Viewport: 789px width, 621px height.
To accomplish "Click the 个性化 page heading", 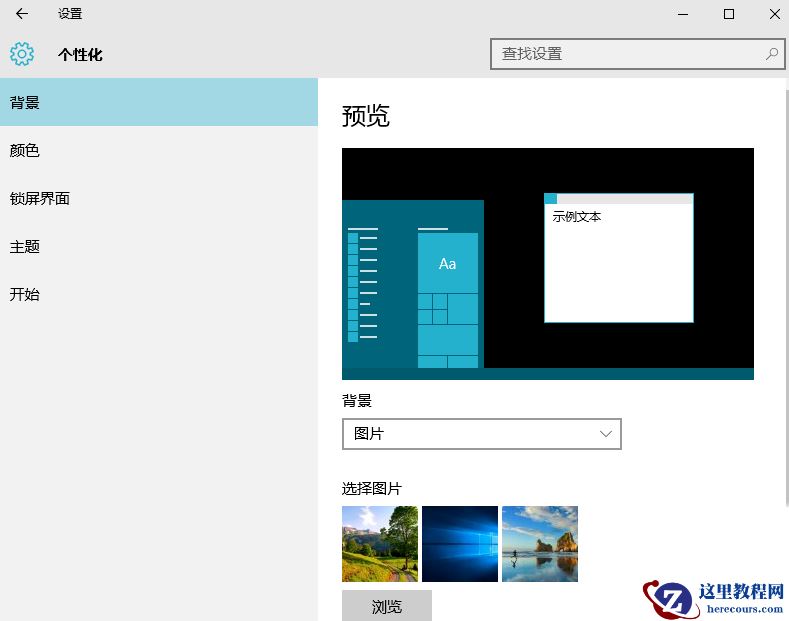I will [81, 54].
